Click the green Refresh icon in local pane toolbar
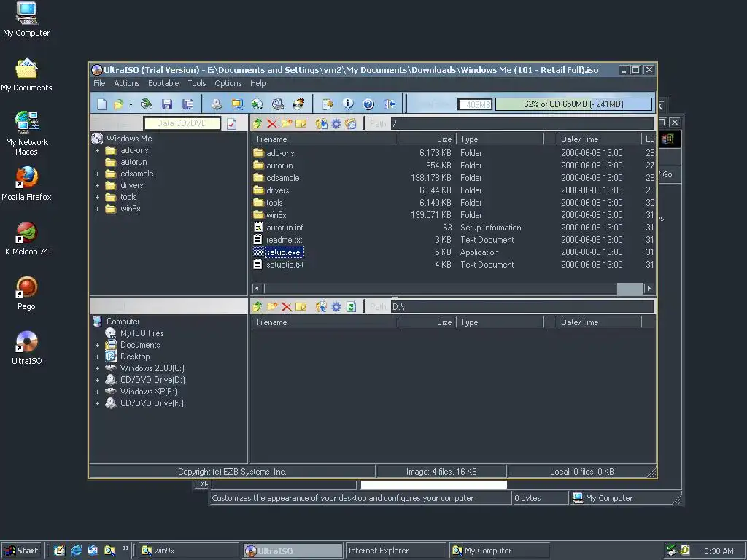The image size is (747, 560). [x=351, y=307]
